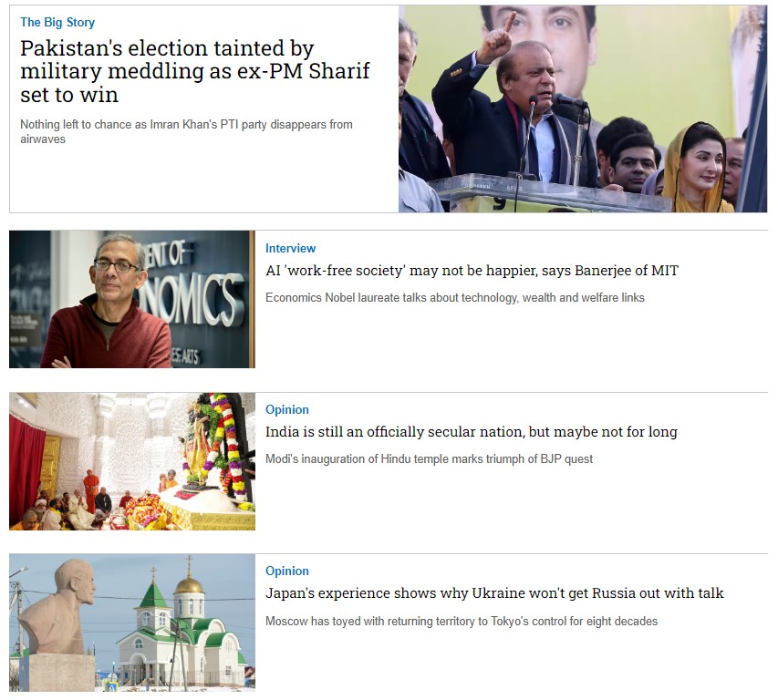This screenshot has width=778, height=700.
Task: Open the Banerjee economics department photo
Action: [x=132, y=299]
